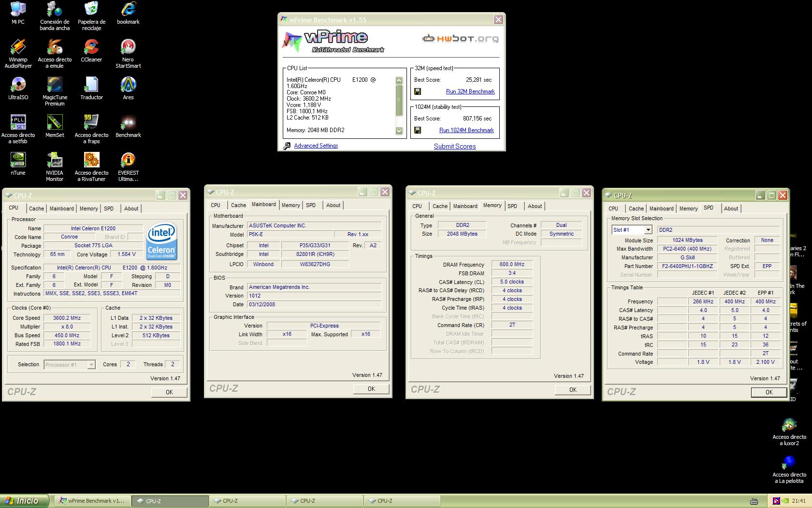Click the CPU List scroll down arrow
The height and width of the screenshot is (508, 812).
[x=399, y=130]
